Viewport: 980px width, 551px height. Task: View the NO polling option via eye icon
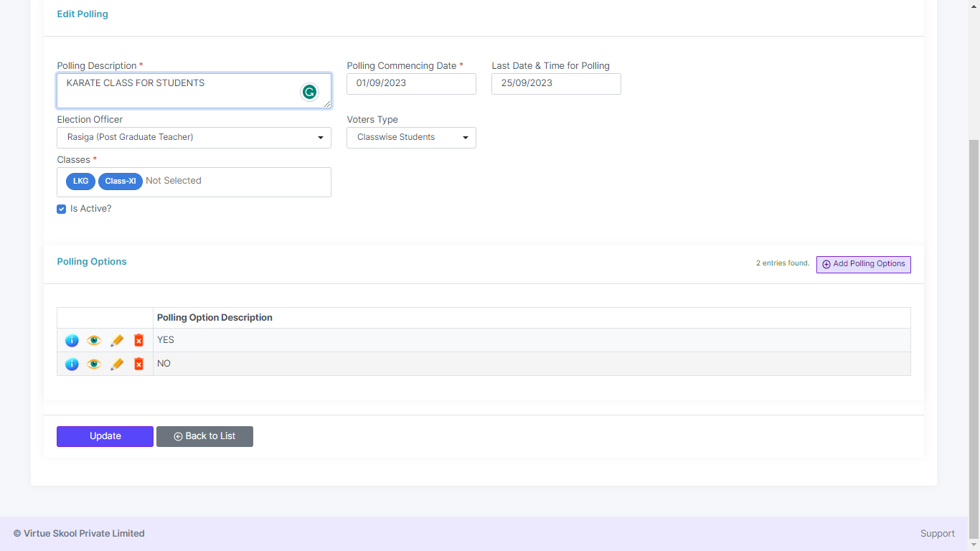[x=94, y=364]
